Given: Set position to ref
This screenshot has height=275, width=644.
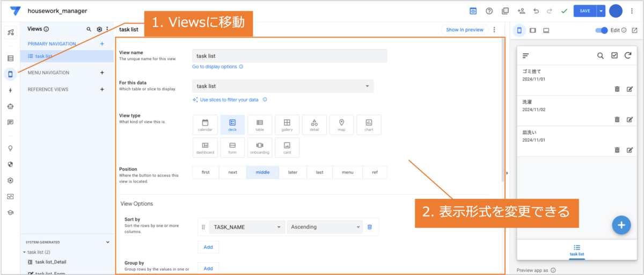Looking at the screenshot, I should tap(375, 172).
